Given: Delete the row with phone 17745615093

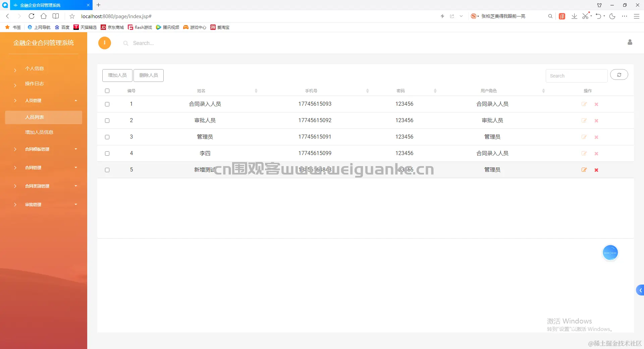Looking at the screenshot, I should coord(596,104).
